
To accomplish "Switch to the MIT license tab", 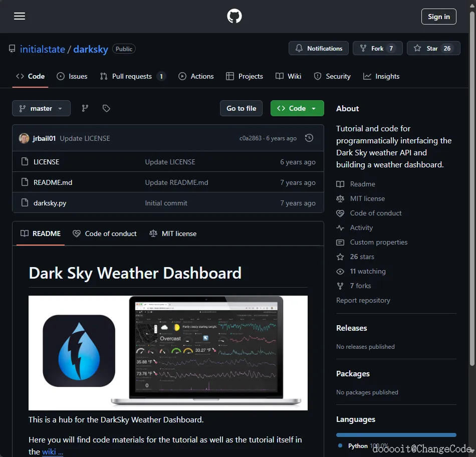I will (173, 234).
